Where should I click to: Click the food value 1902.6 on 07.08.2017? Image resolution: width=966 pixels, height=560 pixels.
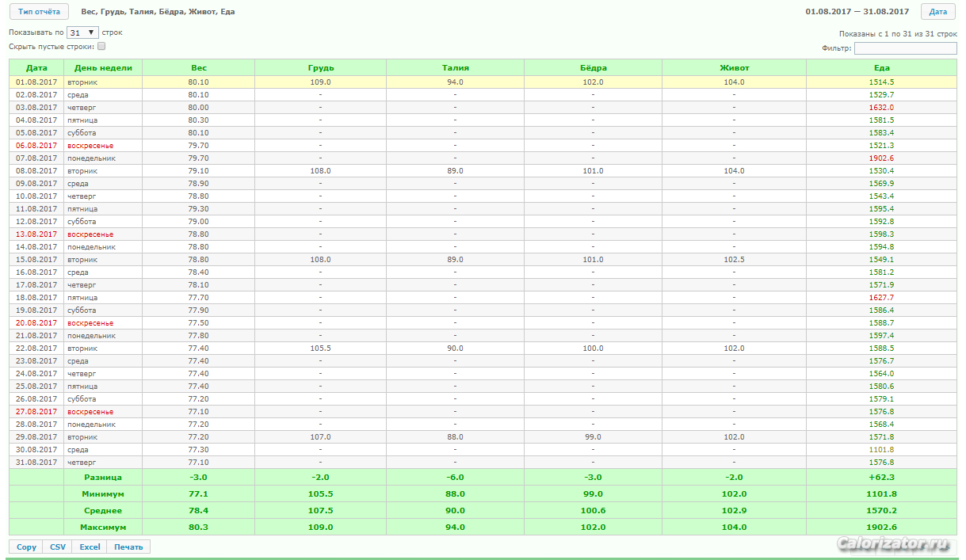pyautogui.click(x=881, y=158)
